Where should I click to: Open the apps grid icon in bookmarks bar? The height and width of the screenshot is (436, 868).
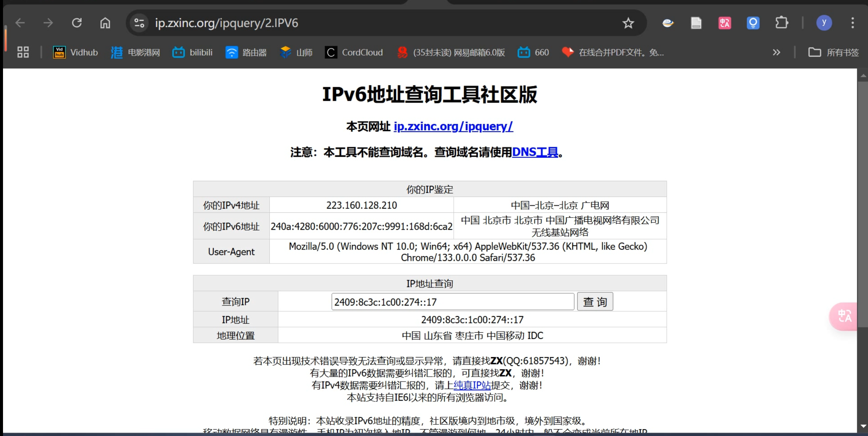point(23,52)
